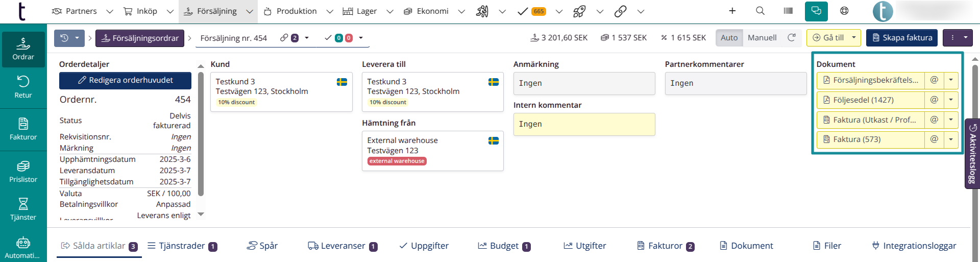This screenshot has width=980, height=262.
Task: Click the running person icon in top bar
Action: (482, 11)
